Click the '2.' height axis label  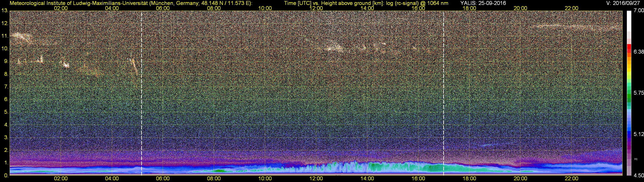click(x=6, y=150)
